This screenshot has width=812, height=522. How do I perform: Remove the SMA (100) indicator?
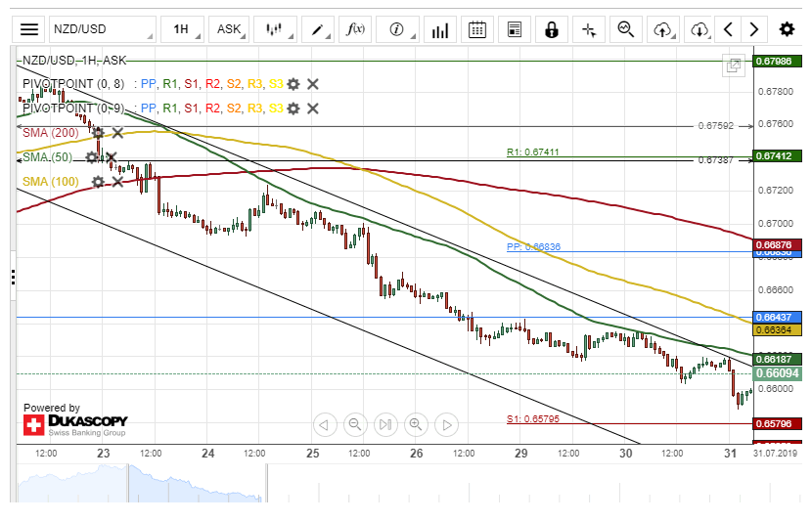117,181
